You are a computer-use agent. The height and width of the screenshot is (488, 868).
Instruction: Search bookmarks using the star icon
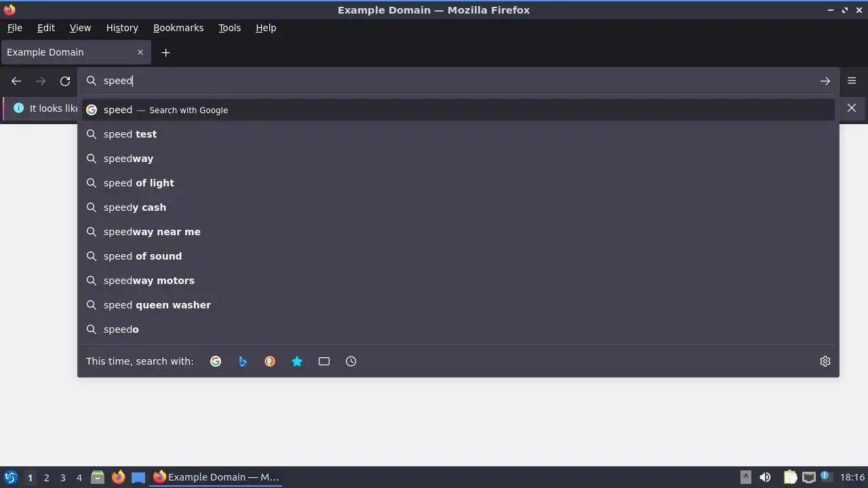(297, 361)
